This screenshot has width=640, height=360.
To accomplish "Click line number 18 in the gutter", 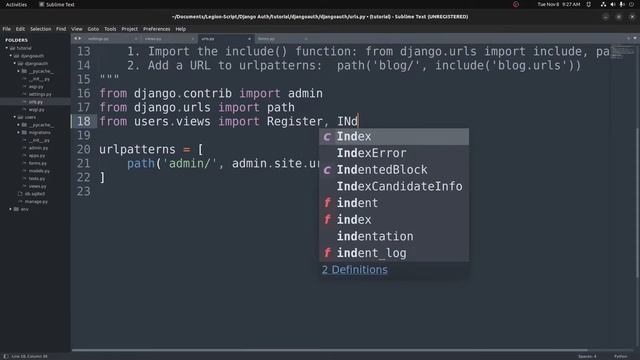I will point(84,122).
